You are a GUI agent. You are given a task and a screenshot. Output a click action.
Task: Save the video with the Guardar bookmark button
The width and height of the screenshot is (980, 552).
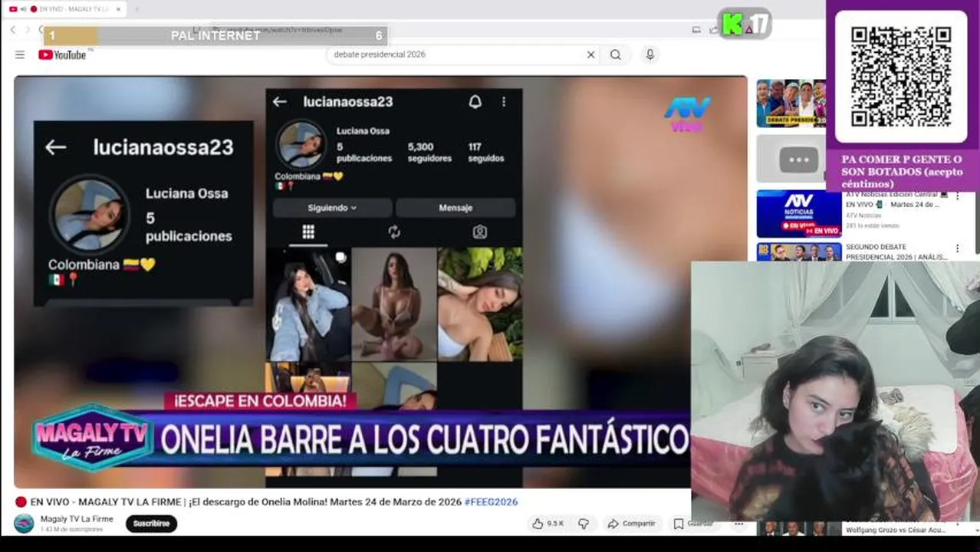(693, 524)
